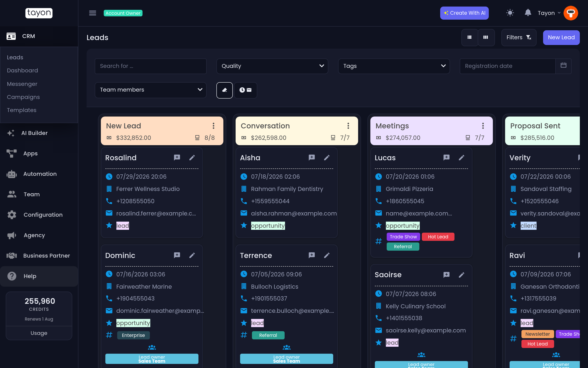Open Agency section

point(39,235)
